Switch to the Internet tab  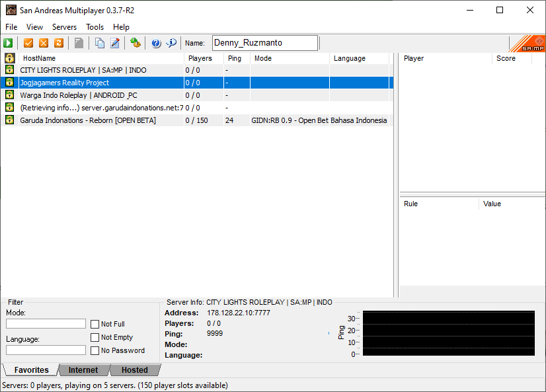tap(83, 370)
